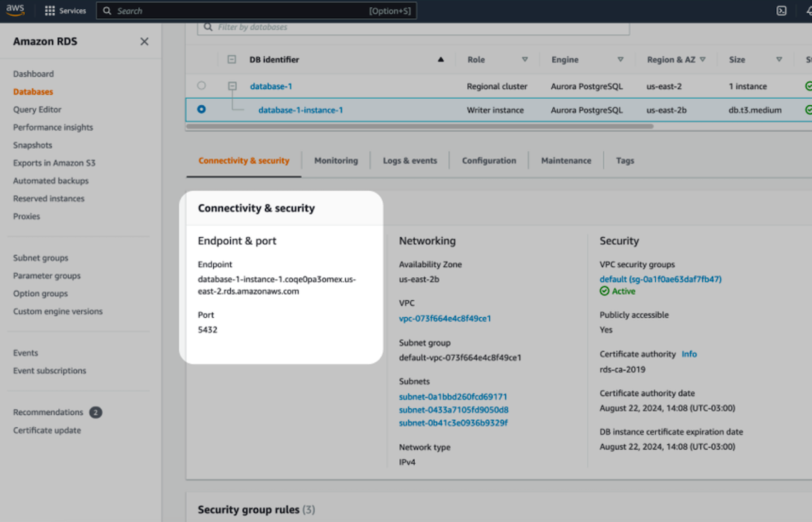This screenshot has width=812, height=522.
Task: Click the AWS logo home icon
Action: tap(16, 10)
